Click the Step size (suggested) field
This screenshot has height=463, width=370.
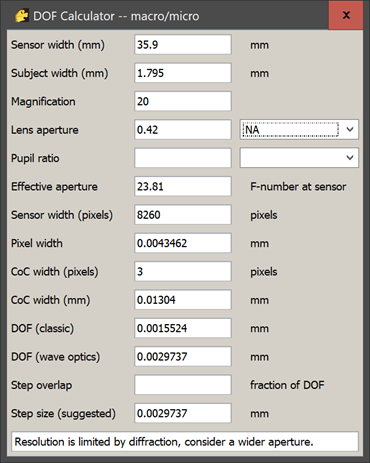183,413
